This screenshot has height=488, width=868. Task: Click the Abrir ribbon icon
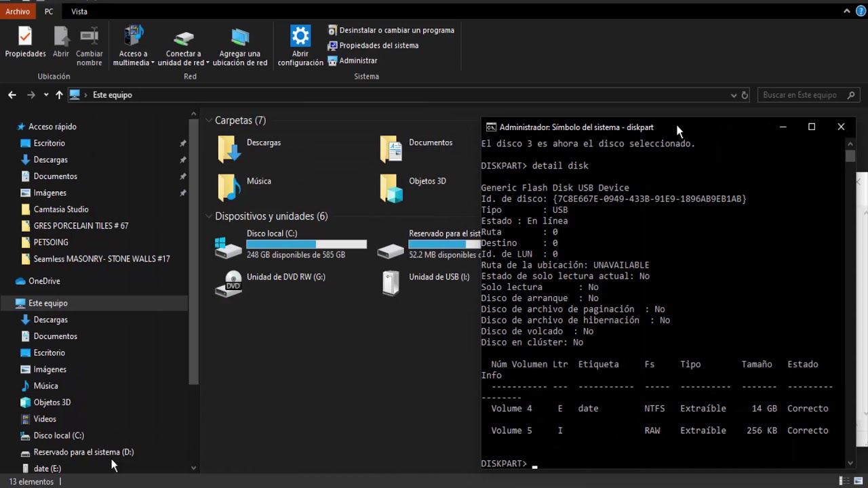coord(61,42)
